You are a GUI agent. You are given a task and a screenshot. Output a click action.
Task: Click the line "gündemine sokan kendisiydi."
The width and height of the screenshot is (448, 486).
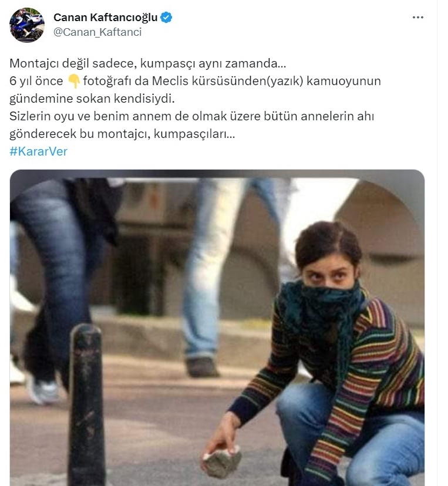pos(92,99)
